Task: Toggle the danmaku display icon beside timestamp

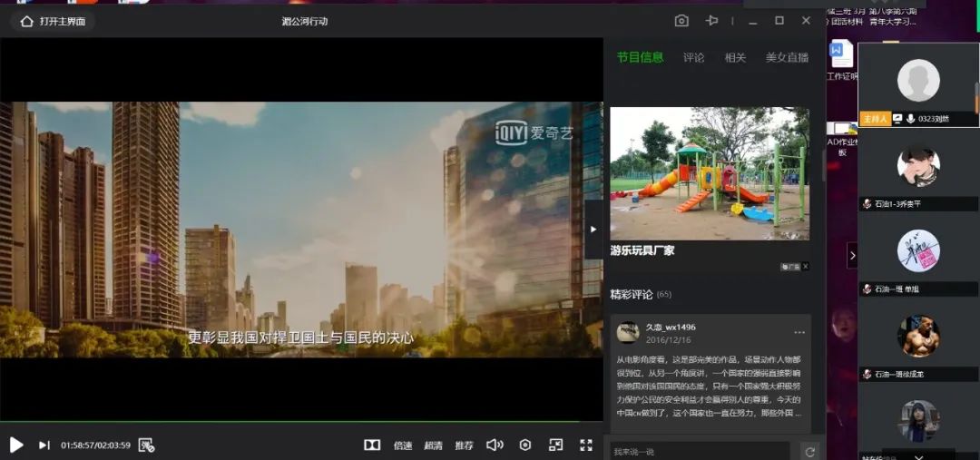Action: 147,445
